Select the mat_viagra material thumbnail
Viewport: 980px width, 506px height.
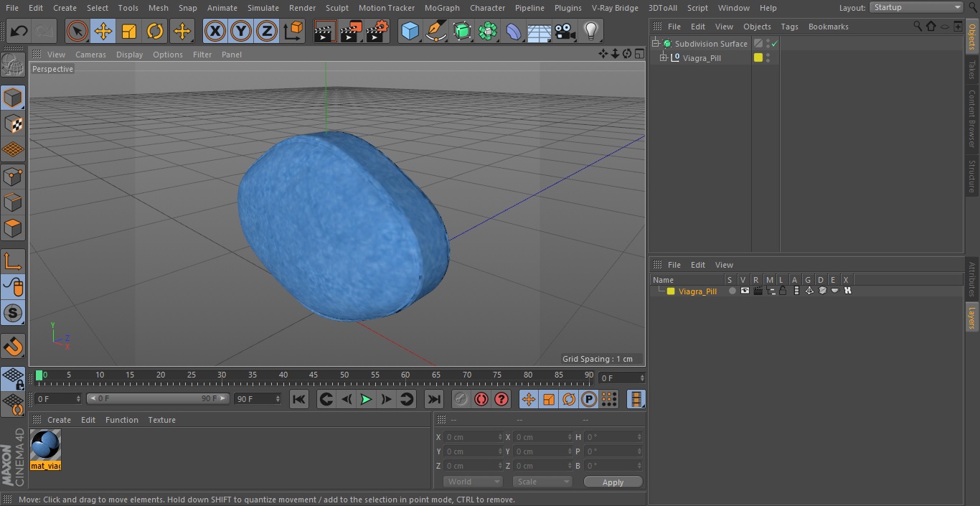click(45, 449)
